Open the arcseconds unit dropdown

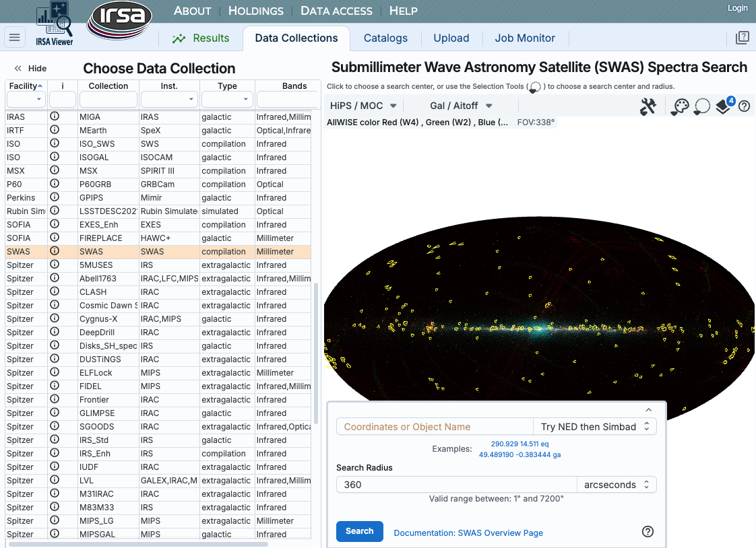tap(617, 485)
